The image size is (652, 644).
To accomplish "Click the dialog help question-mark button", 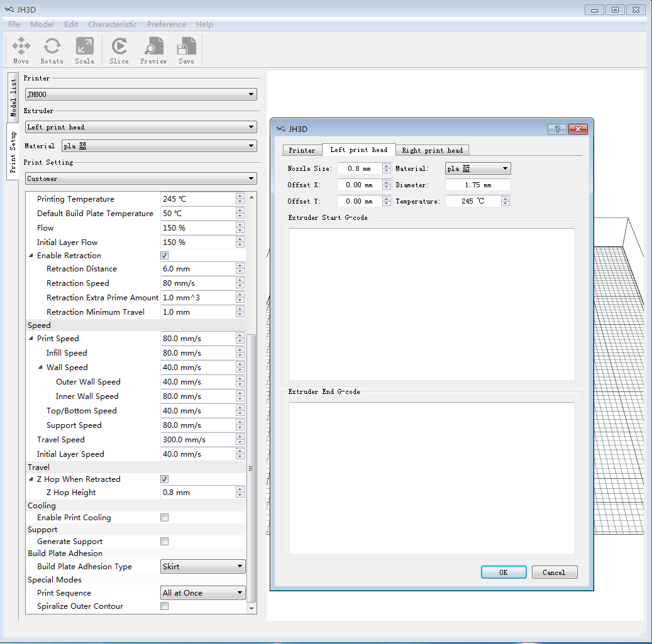I will [x=557, y=129].
